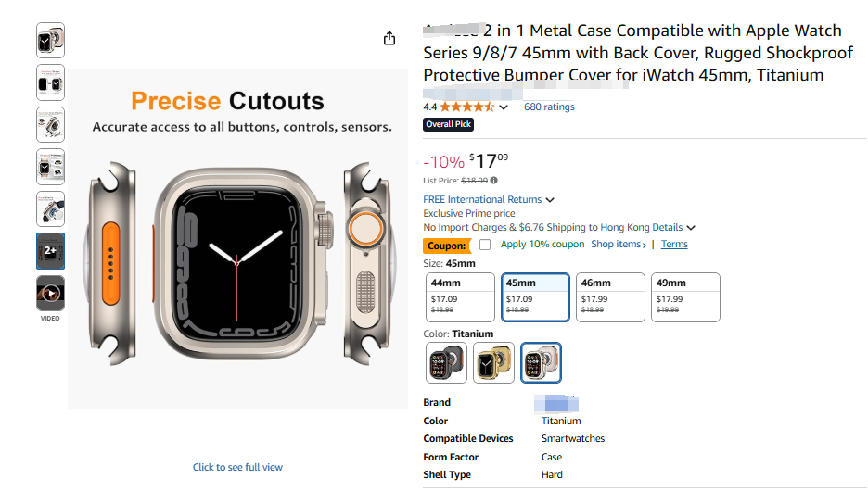Image resolution: width=868 pixels, height=491 pixels.
Task: Expand FREE International Returns details
Action: tap(550, 200)
